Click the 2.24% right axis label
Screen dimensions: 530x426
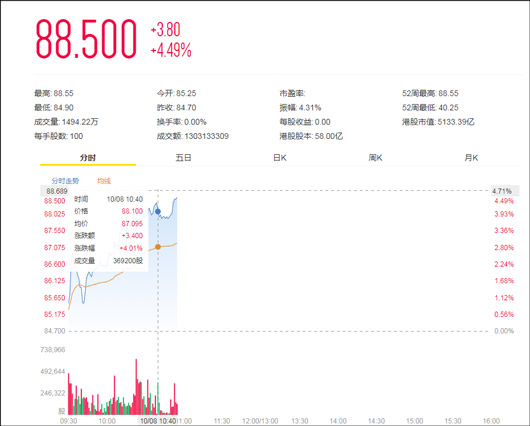[x=504, y=264]
